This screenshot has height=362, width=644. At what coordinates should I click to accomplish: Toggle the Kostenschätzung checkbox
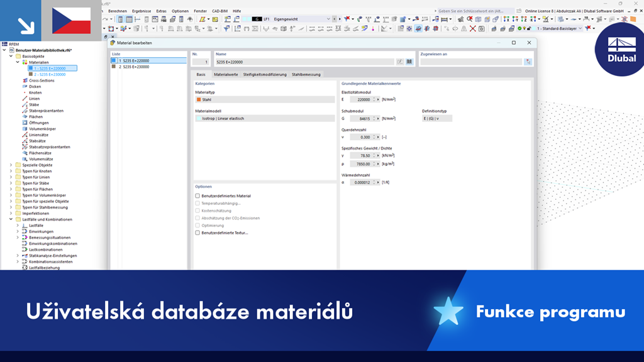click(197, 211)
